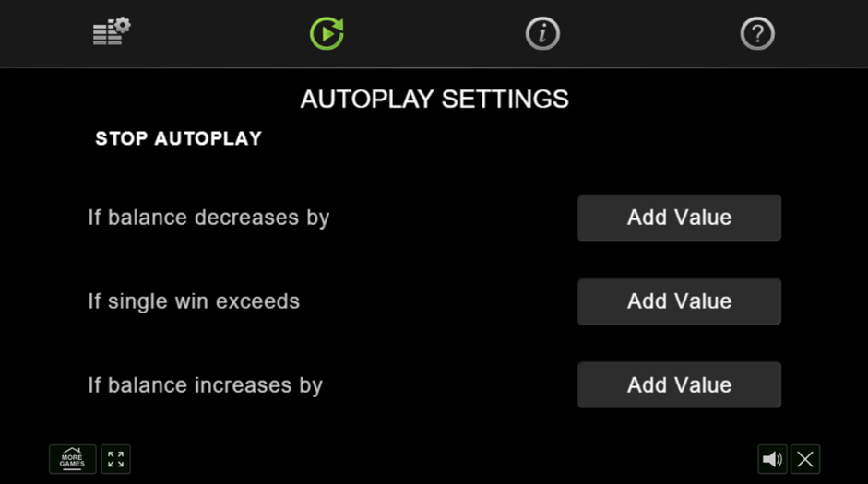Click the expand-arrows screen icon

115,459
